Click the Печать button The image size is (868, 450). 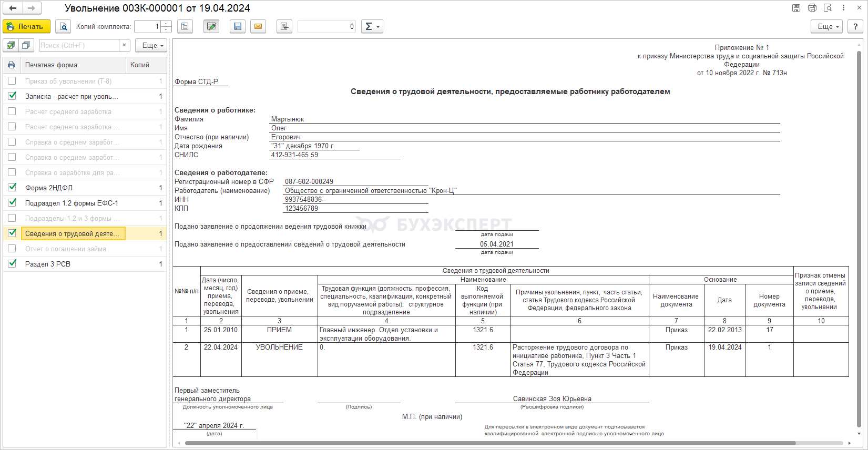26,26
